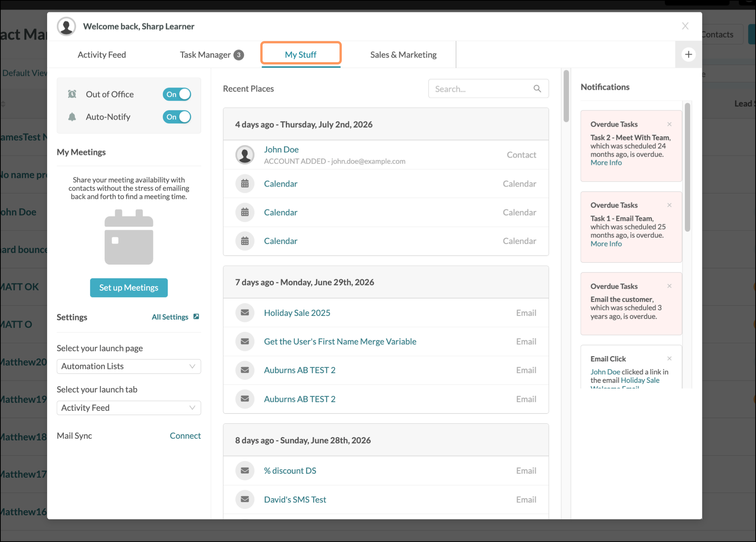Click the envelope icon beside Holiday Sale 2025
756x542 pixels.
(x=245, y=312)
